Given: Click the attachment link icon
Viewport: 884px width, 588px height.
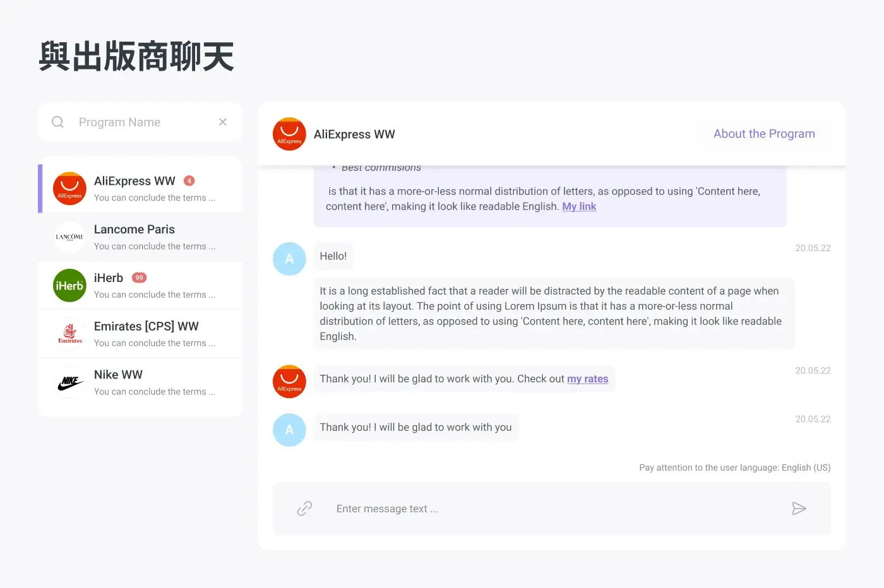Looking at the screenshot, I should click(304, 509).
